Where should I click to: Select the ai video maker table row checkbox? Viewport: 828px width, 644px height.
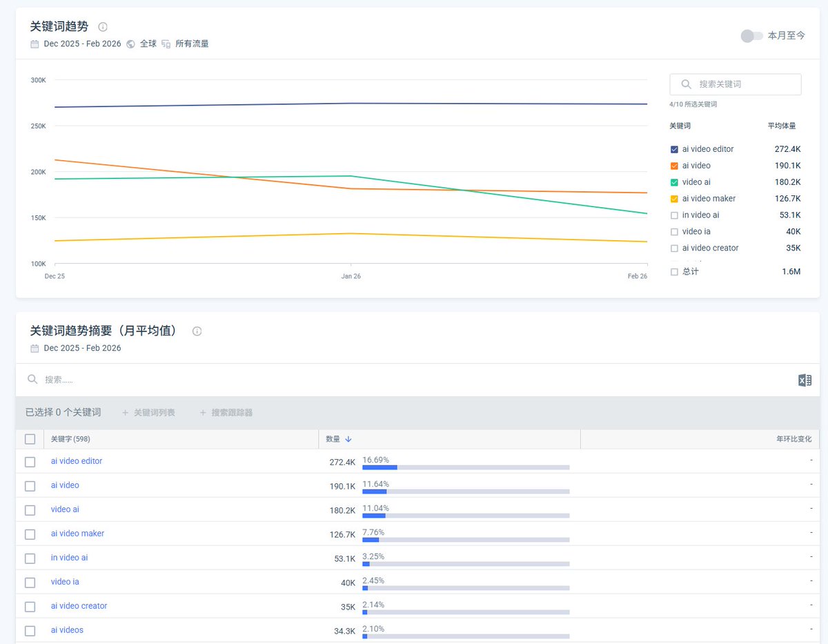pyautogui.click(x=30, y=534)
